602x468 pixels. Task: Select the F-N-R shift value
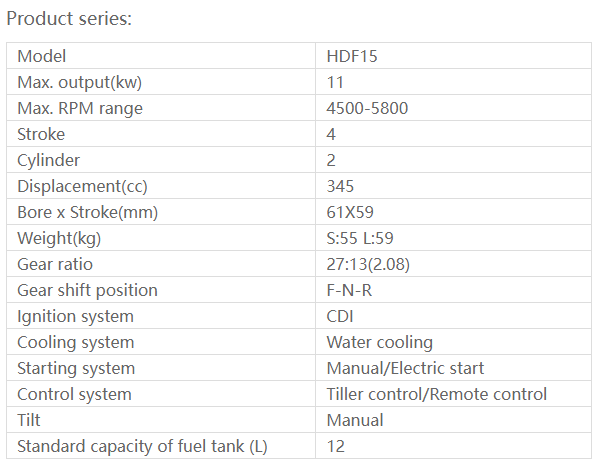(x=348, y=290)
